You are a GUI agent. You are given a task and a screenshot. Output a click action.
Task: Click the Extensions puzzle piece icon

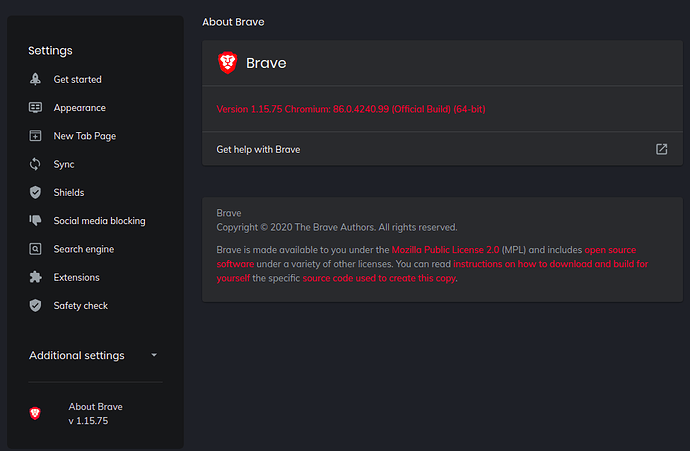pos(35,277)
